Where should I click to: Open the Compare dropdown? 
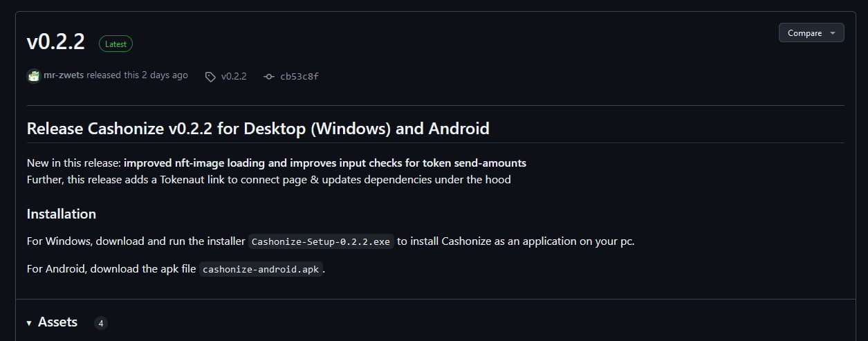pos(811,33)
